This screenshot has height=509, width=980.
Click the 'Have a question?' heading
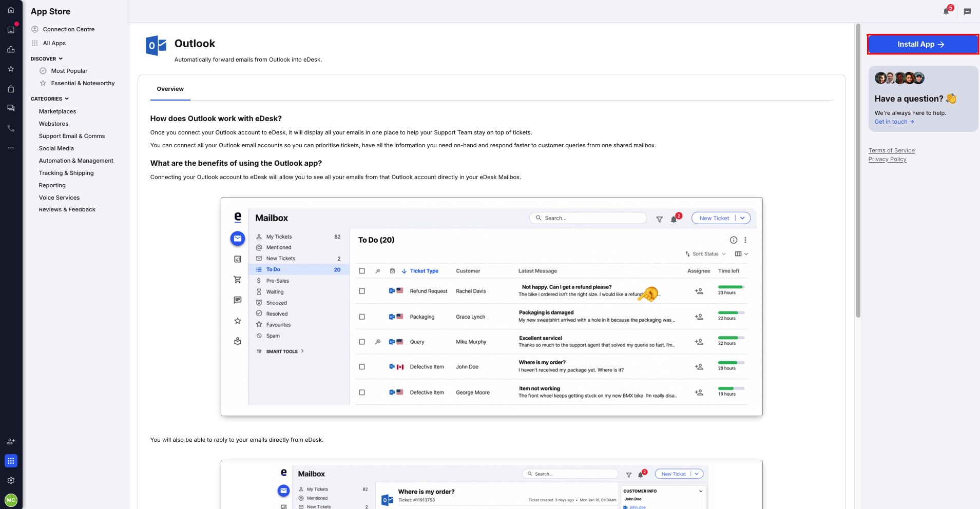[909, 99]
